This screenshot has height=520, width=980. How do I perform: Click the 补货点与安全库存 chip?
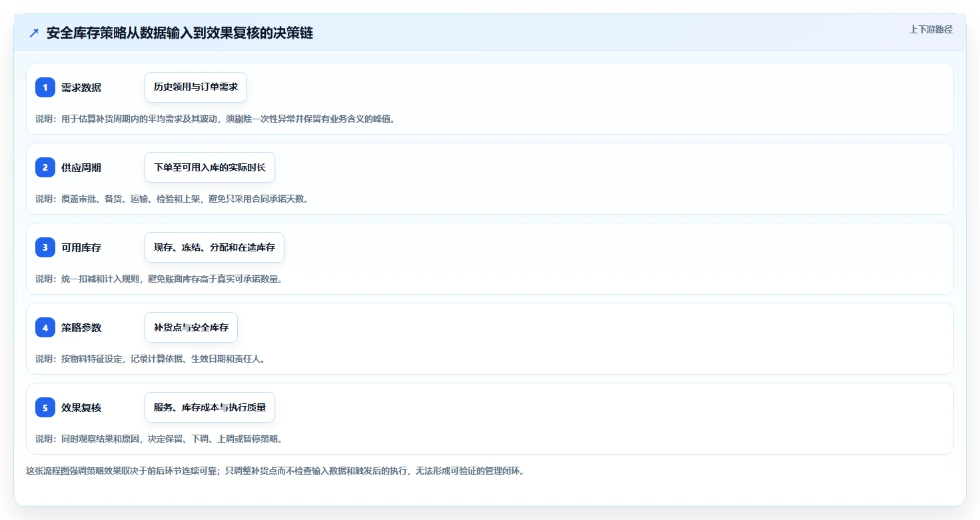(191, 327)
